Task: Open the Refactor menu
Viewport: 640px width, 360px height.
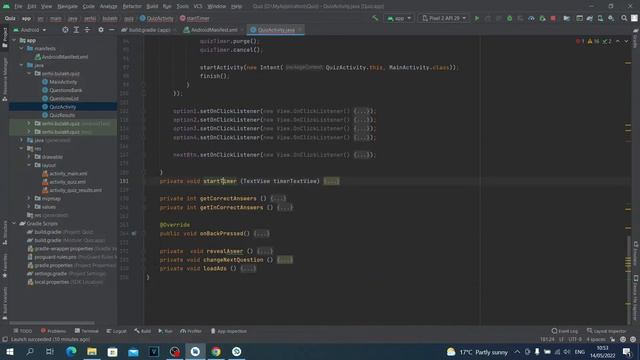Action: click(x=132, y=6)
